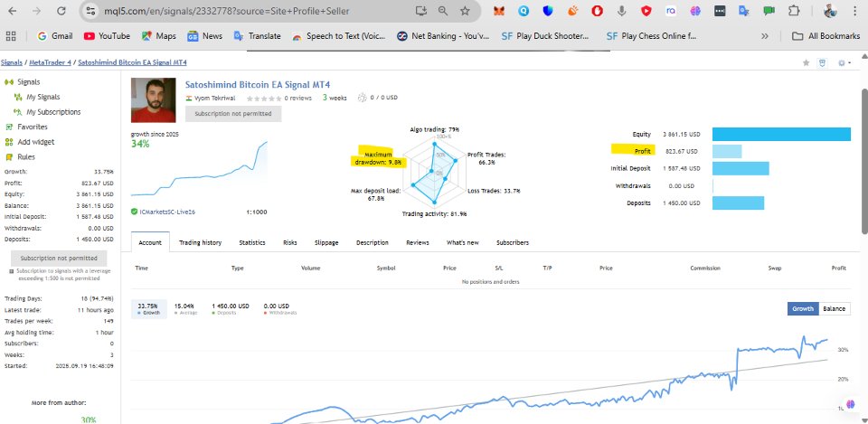The image size is (868, 424).
Task: Click the page vertical scrollbar
Action: [x=864, y=161]
